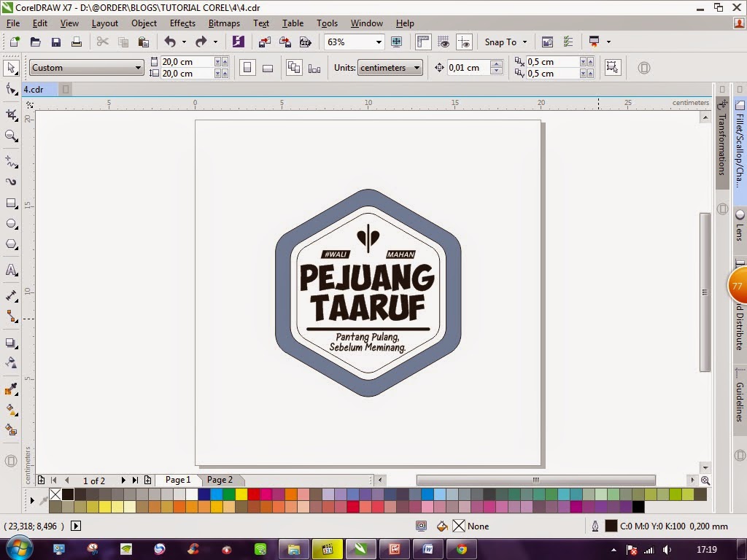The height and width of the screenshot is (560, 747).
Task: Select the Interactive Fill tool
Action: 11,410
